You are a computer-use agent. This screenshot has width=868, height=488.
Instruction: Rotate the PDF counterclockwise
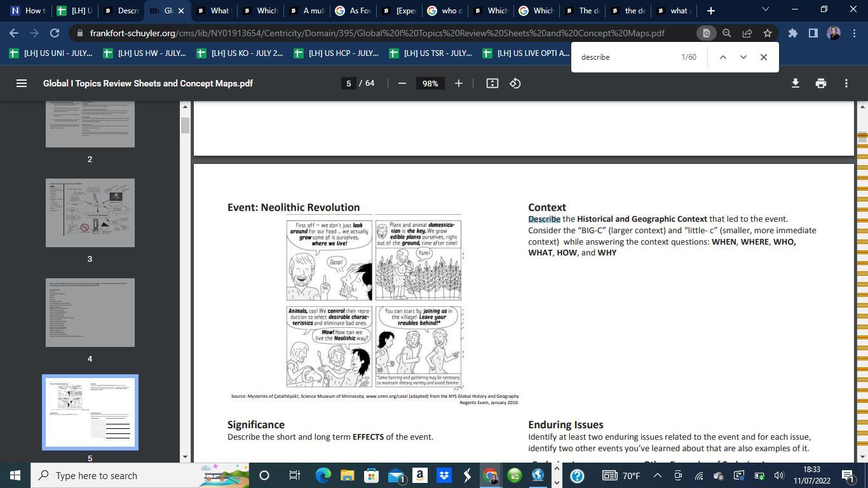click(x=515, y=83)
